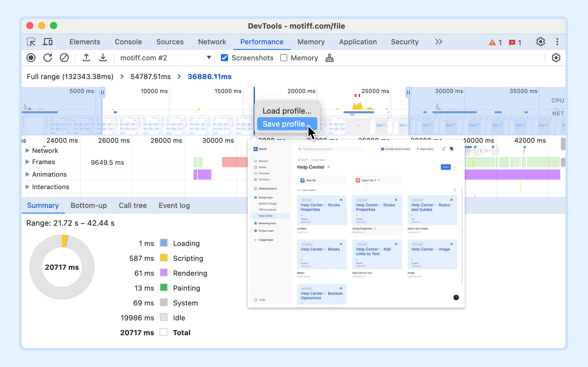Click the red hatched dropped frame block
Viewport: 588px width, 367px height.
pyautogui.click(x=235, y=162)
